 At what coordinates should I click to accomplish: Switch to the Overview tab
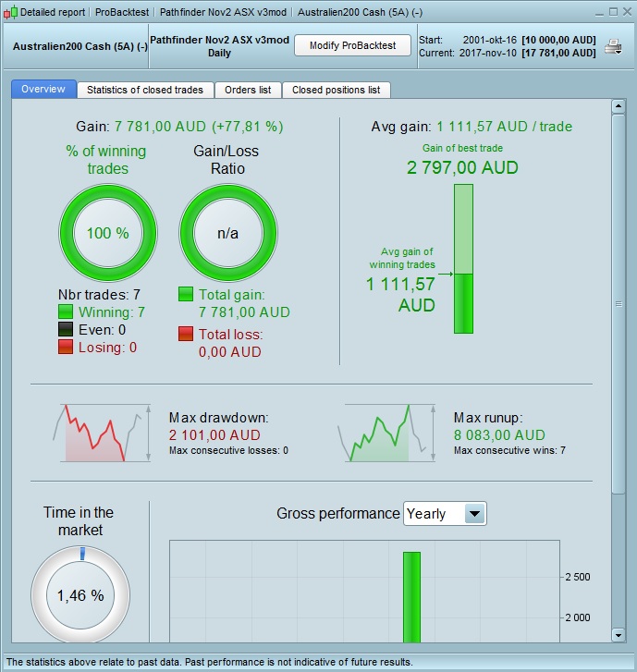[43, 89]
